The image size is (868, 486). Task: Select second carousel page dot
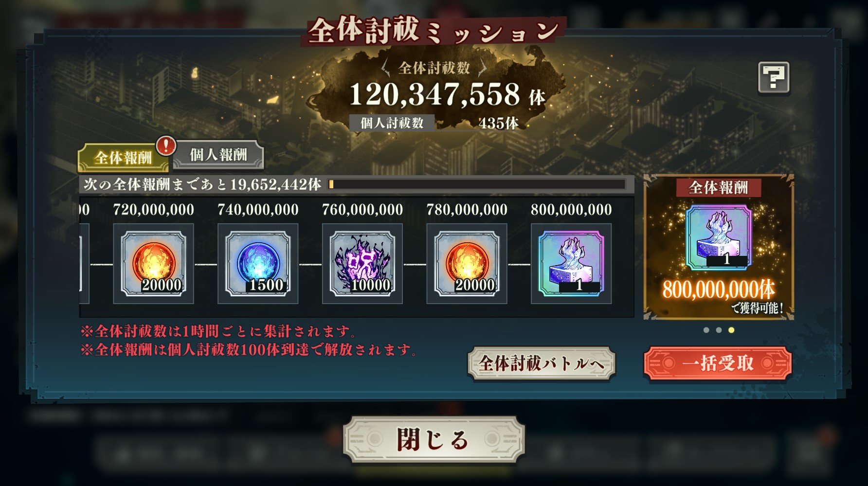pos(719,330)
